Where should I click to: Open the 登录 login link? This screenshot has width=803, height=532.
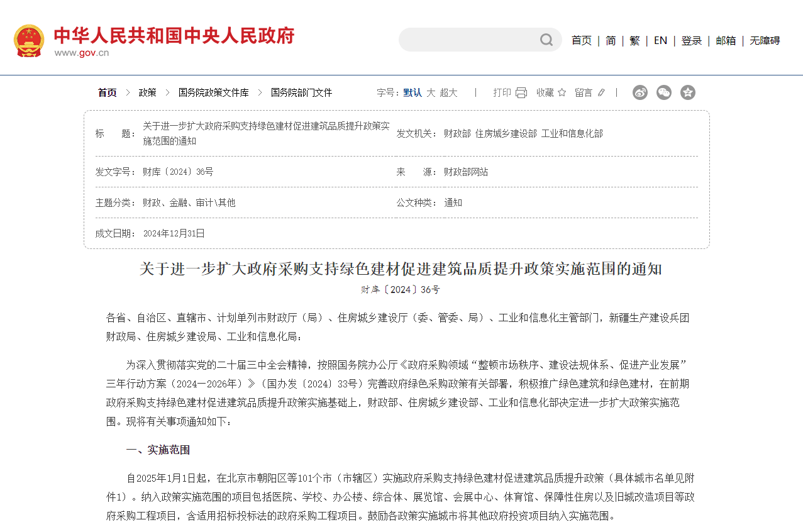(692, 40)
